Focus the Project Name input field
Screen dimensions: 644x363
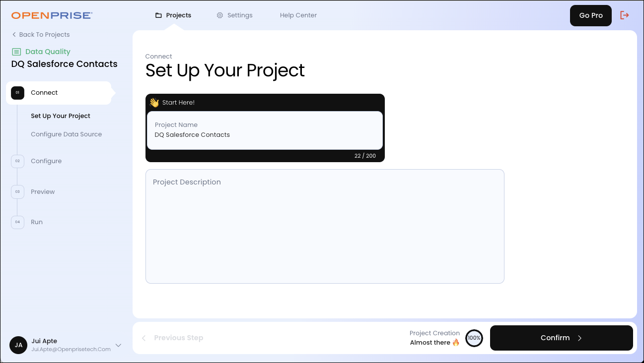click(265, 130)
